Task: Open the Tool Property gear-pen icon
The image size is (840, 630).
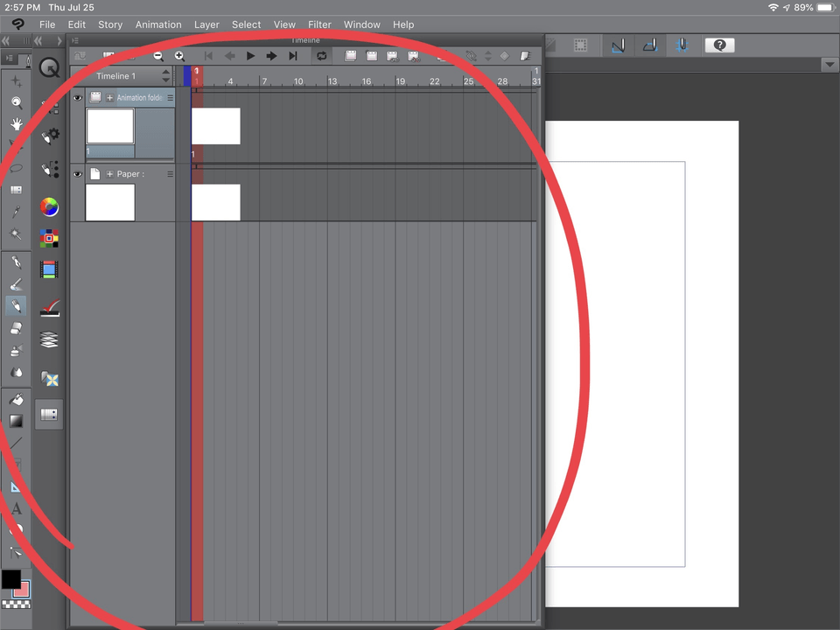Action: pos(49,136)
